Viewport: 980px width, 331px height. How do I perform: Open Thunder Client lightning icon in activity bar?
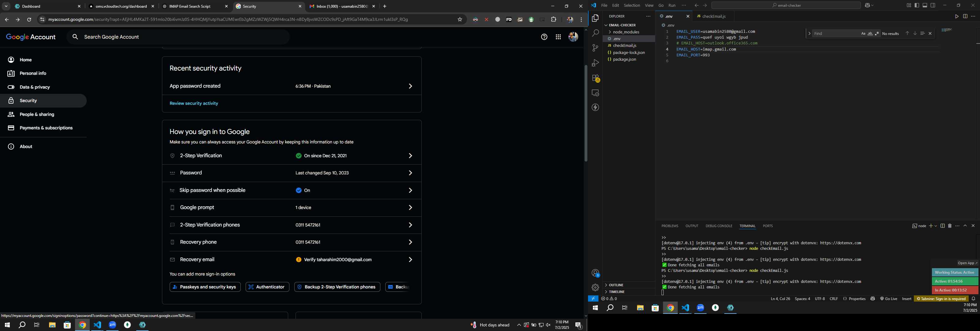pos(595,107)
